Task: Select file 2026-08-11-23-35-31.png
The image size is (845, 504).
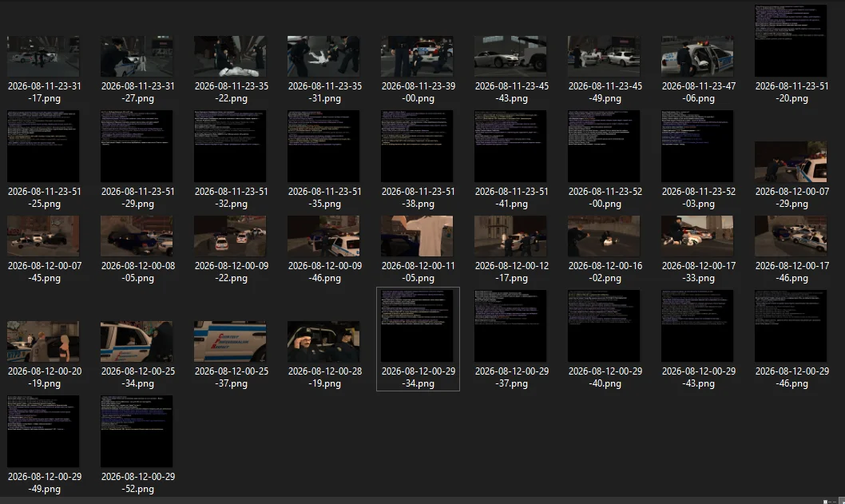Action: click(324, 57)
